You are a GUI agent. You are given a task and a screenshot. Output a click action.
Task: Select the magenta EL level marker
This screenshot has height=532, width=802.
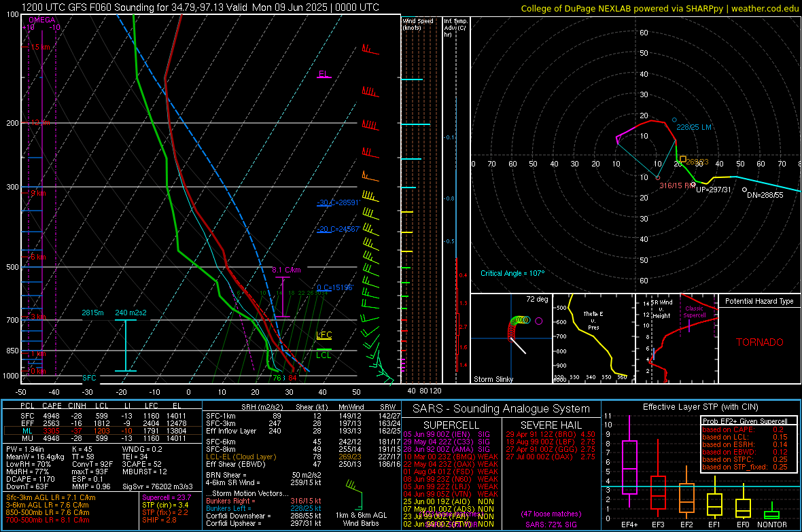(324, 74)
